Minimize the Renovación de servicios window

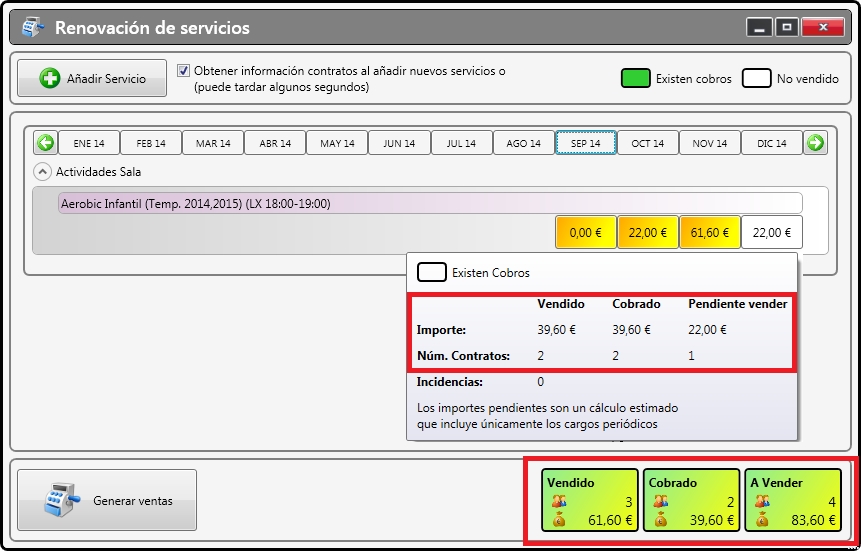click(760, 27)
